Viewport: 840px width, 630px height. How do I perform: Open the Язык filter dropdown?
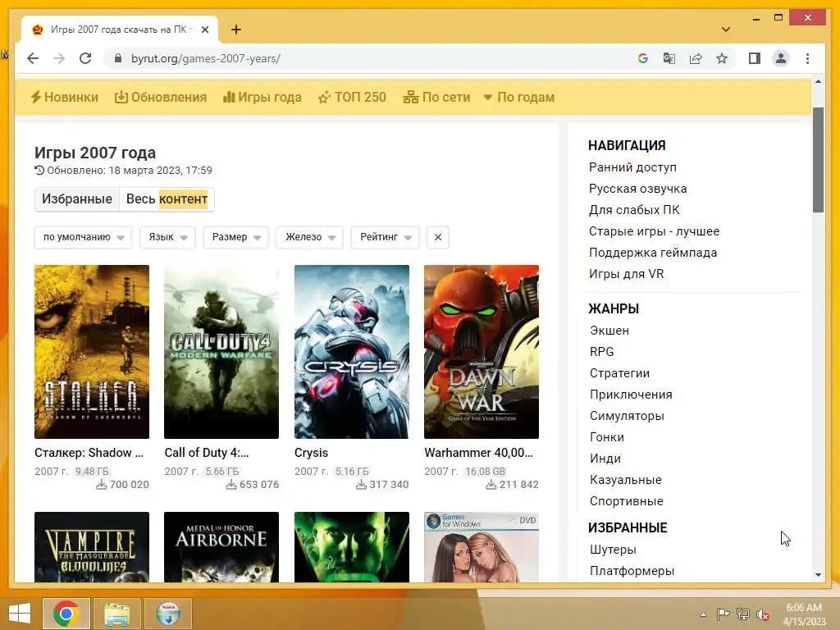point(167,237)
